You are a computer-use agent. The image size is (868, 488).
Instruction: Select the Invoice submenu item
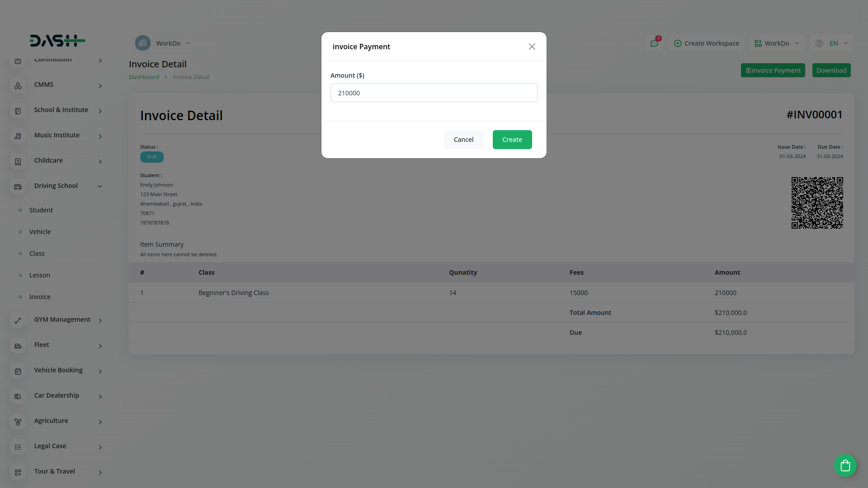tap(40, 297)
